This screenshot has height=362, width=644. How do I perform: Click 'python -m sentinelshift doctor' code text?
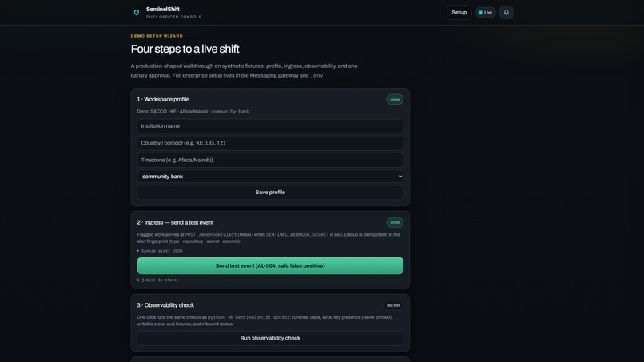tap(248, 317)
